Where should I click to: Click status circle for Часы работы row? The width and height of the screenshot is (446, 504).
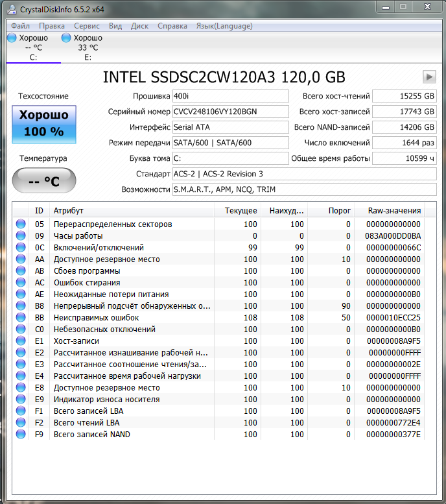click(x=21, y=235)
